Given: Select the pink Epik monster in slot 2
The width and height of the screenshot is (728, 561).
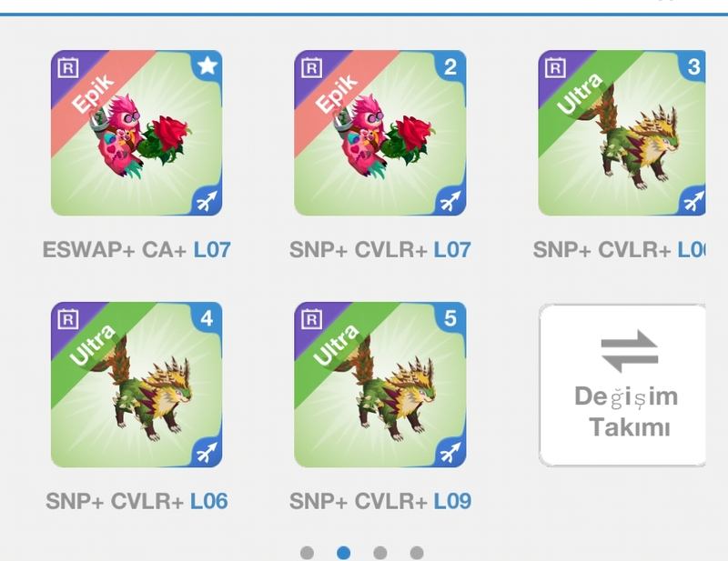Looking at the screenshot, I should (380, 133).
